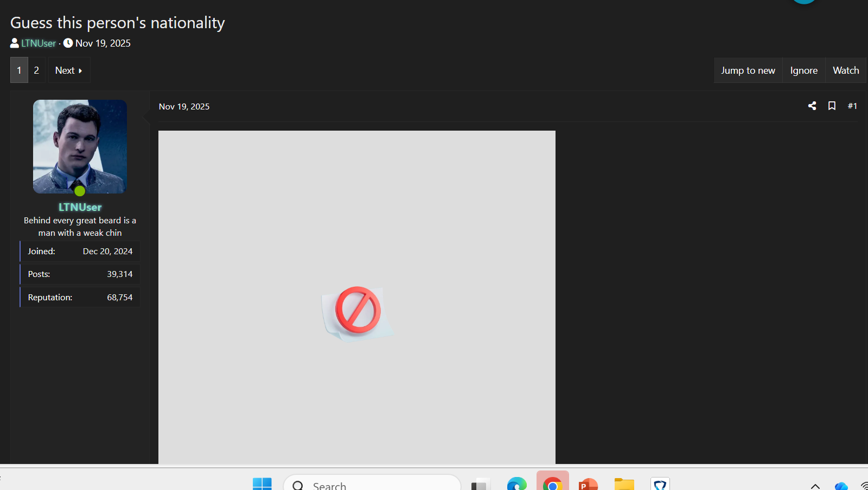Screen dimensions: 868x490
Task: Click LTNUser author link under title
Action: (x=39, y=43)
